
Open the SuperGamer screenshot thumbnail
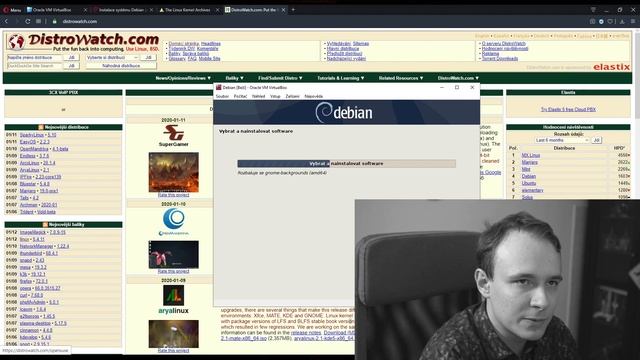click(173, 172)
